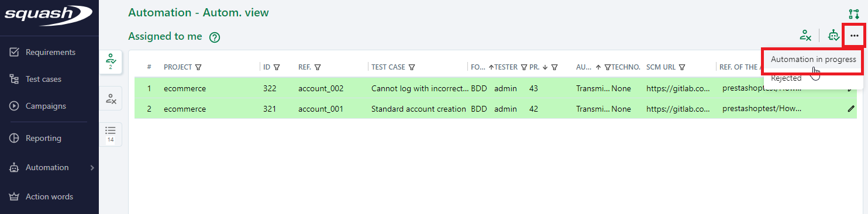Click the three-dots more actions button
This screenshot has width=868, height=214.
coord(855,36)
